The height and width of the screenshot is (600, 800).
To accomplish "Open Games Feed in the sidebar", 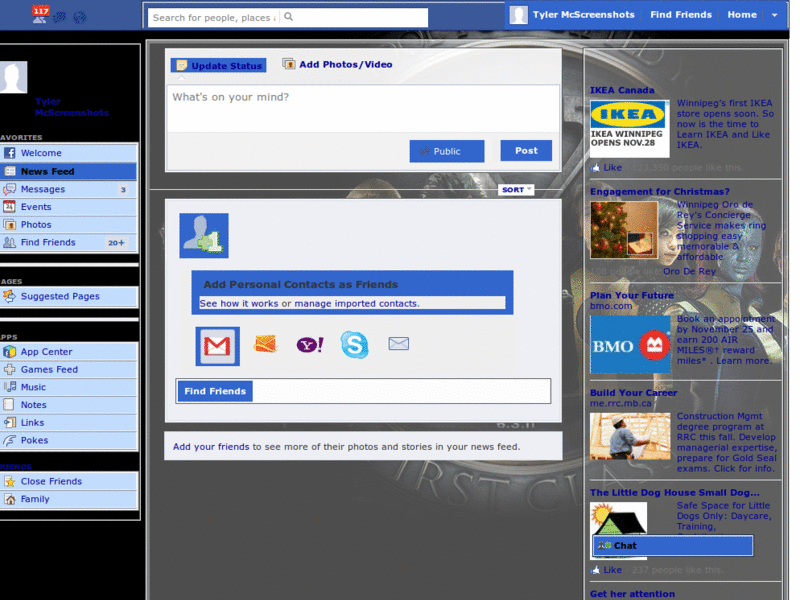I will point(69,369).
